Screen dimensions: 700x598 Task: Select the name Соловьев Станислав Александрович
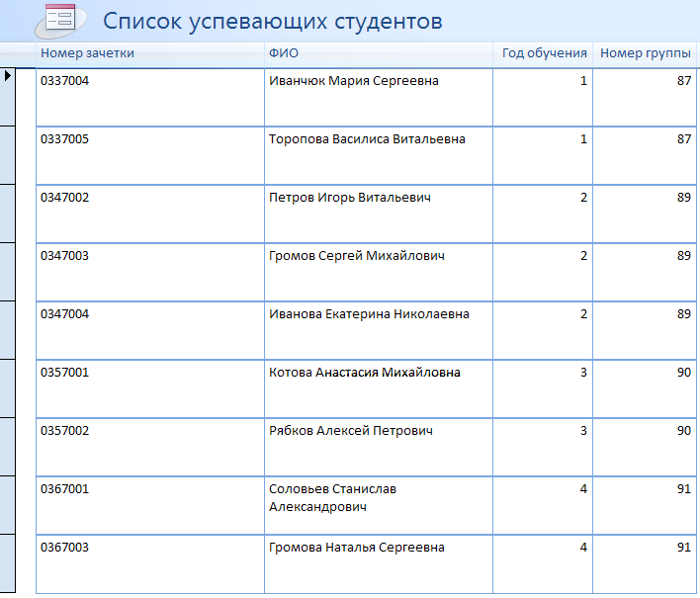pos(332,498)
